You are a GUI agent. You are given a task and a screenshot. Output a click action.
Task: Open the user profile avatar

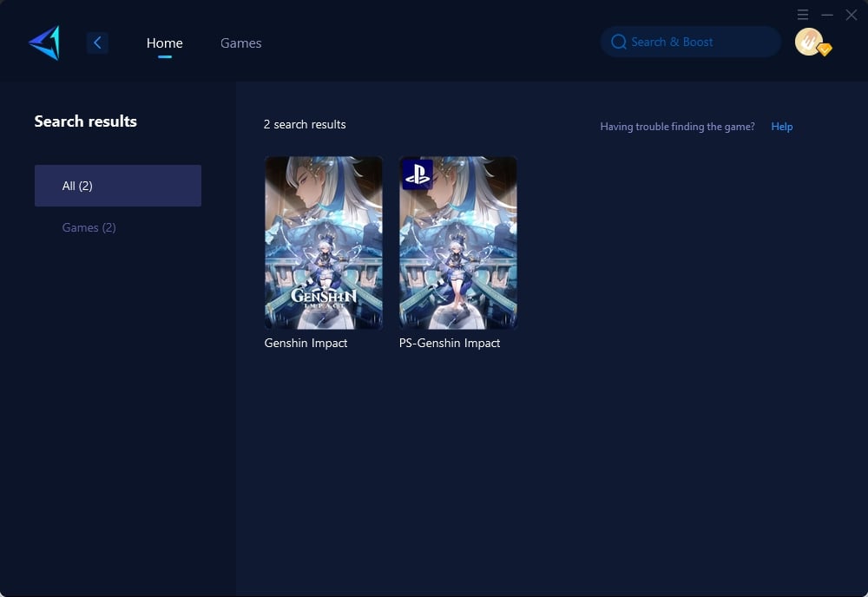[x=809, y=42]
